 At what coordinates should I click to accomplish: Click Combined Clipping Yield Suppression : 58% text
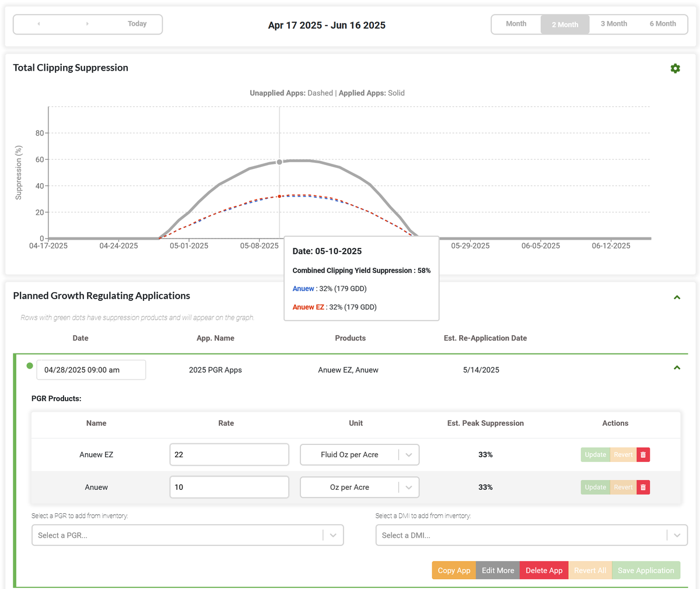point(362,271)
